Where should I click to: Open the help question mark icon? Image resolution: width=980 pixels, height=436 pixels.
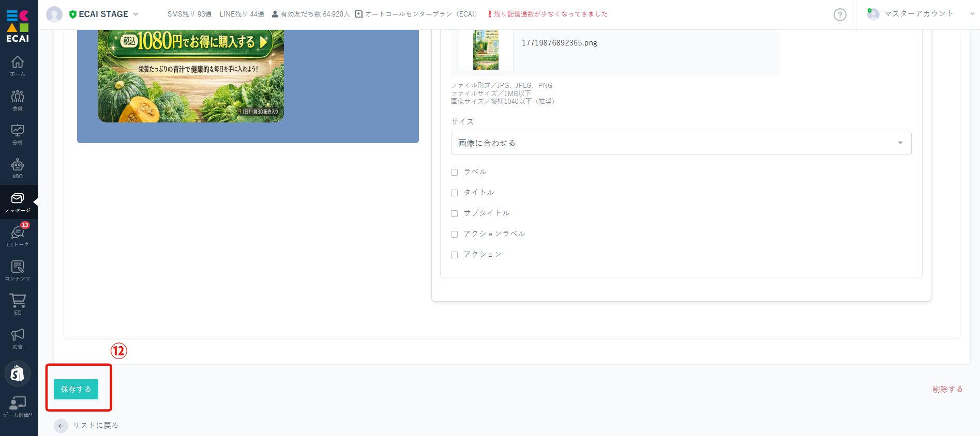(x=840, y=15)
